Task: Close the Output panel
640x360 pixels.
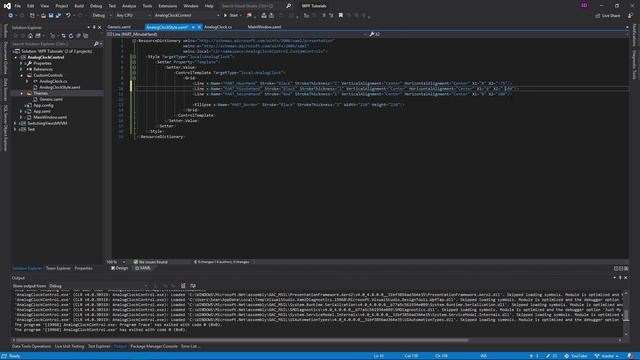Action: pyautogui.click(x=626, y=278)
